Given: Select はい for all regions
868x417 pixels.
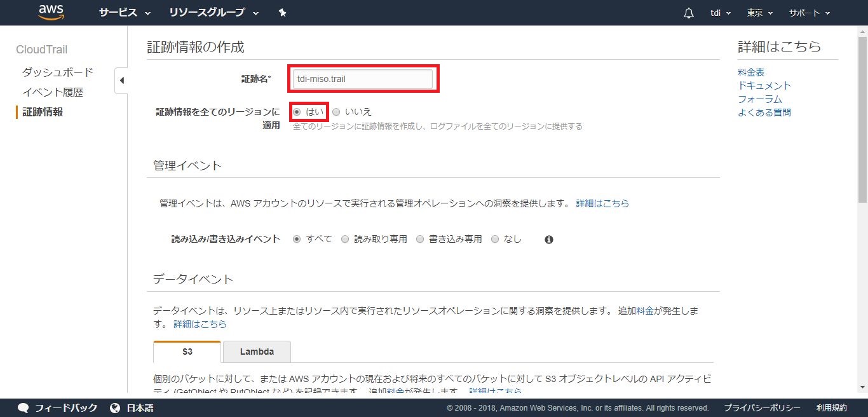Looking at the screenshot, I should click(x=297, y=112).
